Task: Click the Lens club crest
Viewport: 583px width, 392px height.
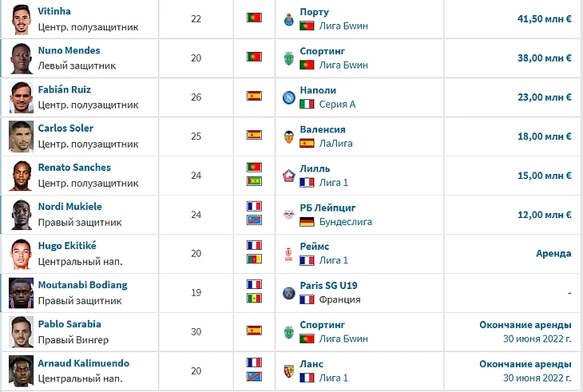Action: [289, 371]
